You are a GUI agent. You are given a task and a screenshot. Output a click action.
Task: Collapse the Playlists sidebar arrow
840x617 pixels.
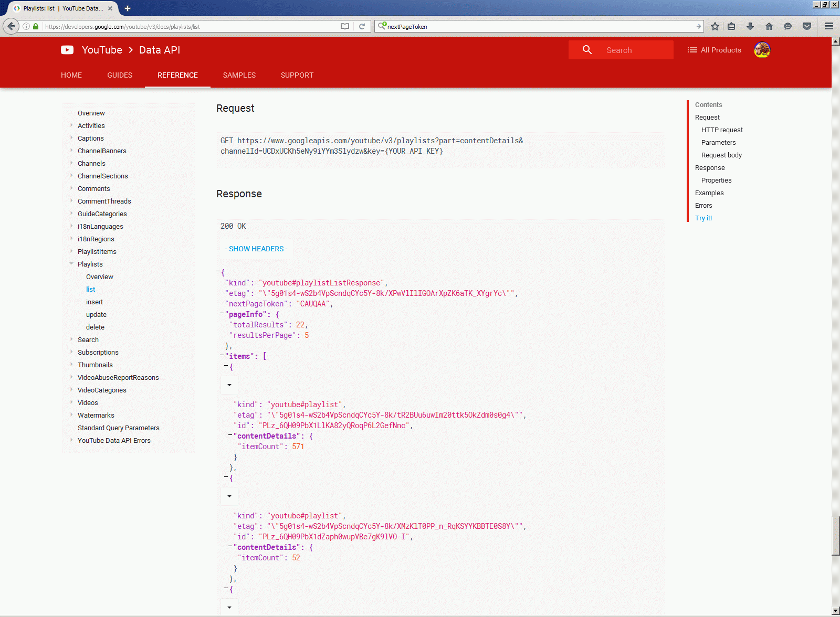71,264
